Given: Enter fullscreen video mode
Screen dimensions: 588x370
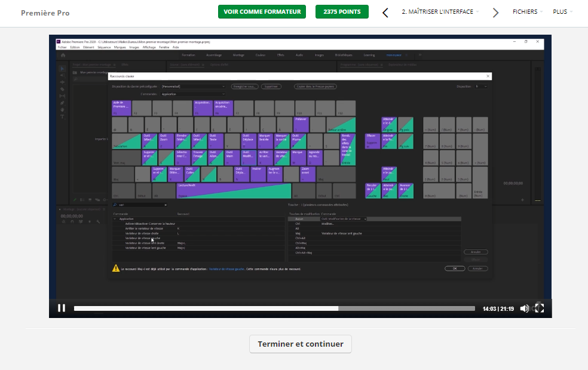Looking at the screenshot, I should tap(539, 308).
